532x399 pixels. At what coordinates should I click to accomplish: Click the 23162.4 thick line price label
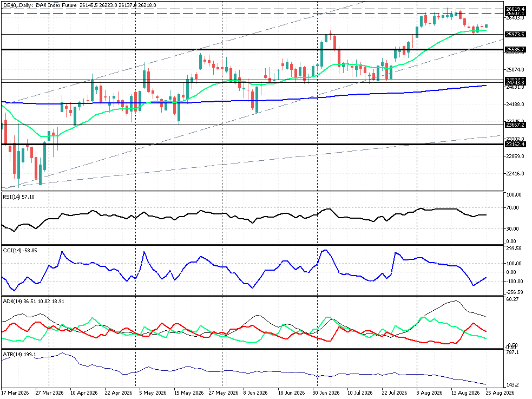pyautogui.click(x=515, y=144)
